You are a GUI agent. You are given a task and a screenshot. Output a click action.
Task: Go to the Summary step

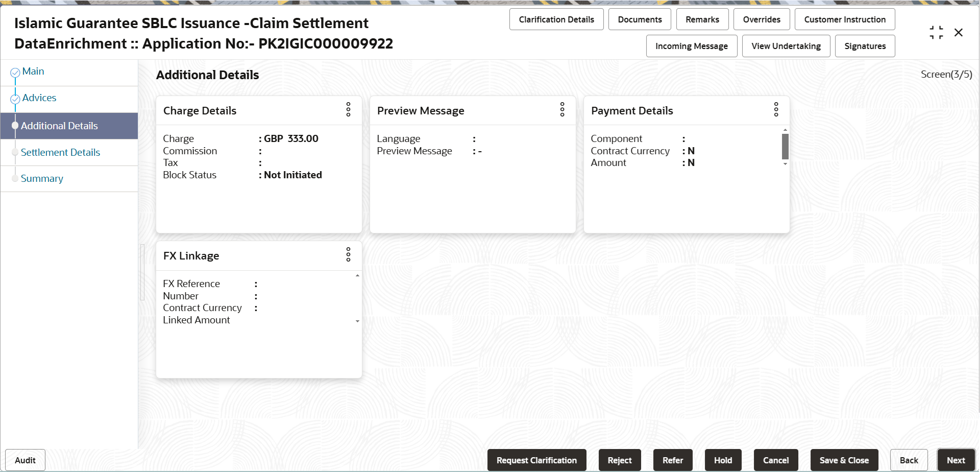(x=42, y=179)
